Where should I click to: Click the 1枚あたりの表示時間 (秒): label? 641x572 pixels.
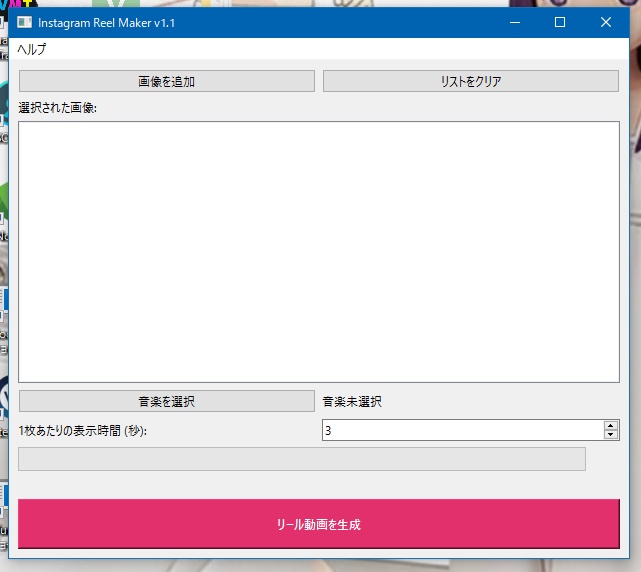[83, 431]
